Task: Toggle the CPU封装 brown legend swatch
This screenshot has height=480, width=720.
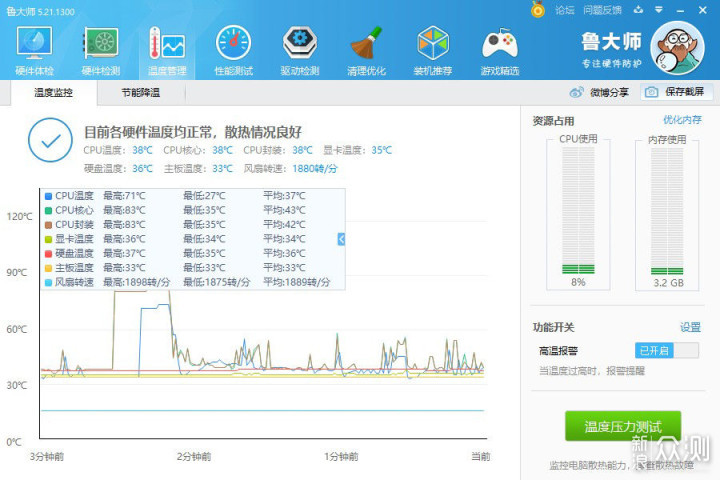Action: click(x=48, y=225)
